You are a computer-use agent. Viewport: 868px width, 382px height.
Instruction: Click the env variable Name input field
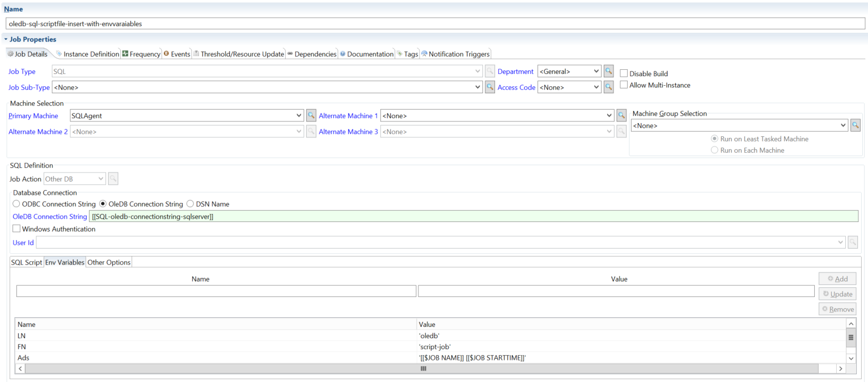216,291
